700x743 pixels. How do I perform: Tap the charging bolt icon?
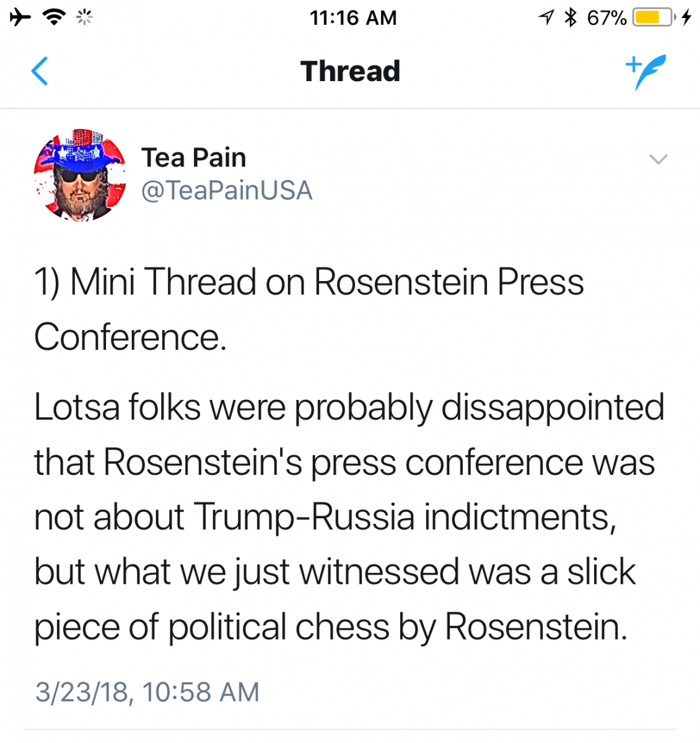[x=686, y=17]
